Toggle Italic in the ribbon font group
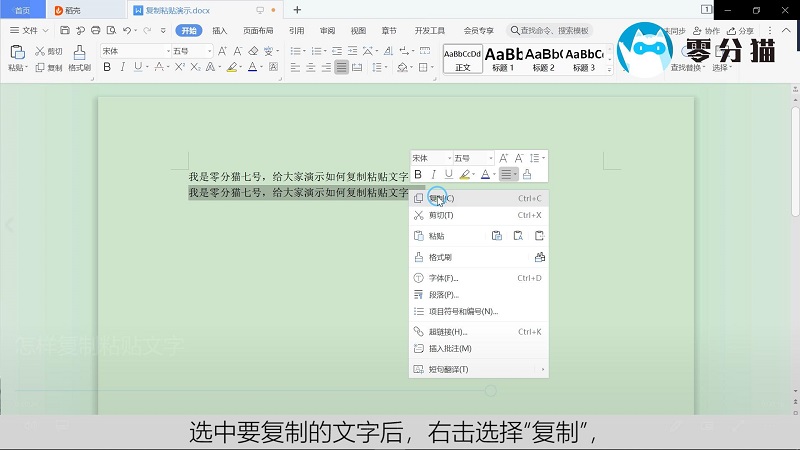Image resolution: width=800 pixels, height=450 pixels. pos(122,68)
